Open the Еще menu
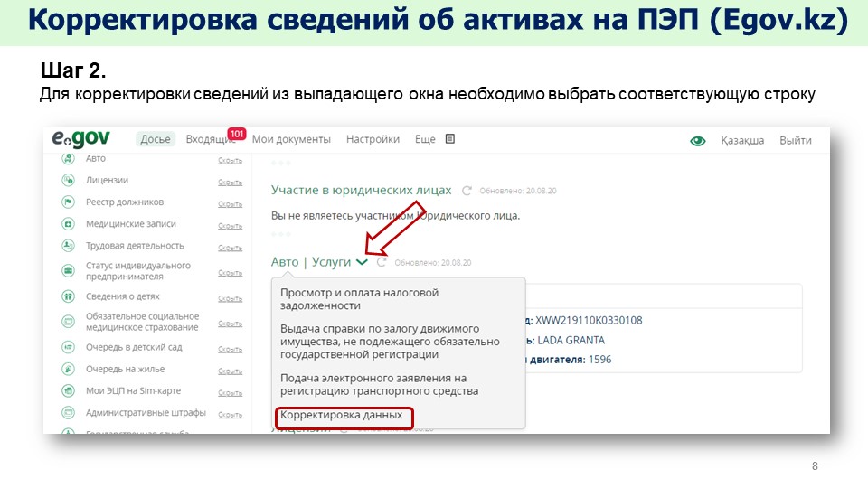This screenshot has height=488, width=868. pyautogui.click(x=425, y=139)
